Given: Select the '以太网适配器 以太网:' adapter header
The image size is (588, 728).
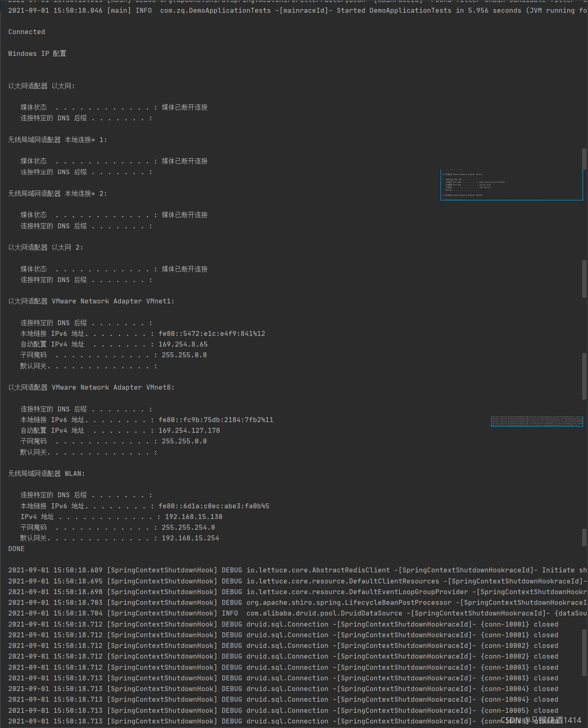Looking at the screenshot, I should (x=41, y=86).
